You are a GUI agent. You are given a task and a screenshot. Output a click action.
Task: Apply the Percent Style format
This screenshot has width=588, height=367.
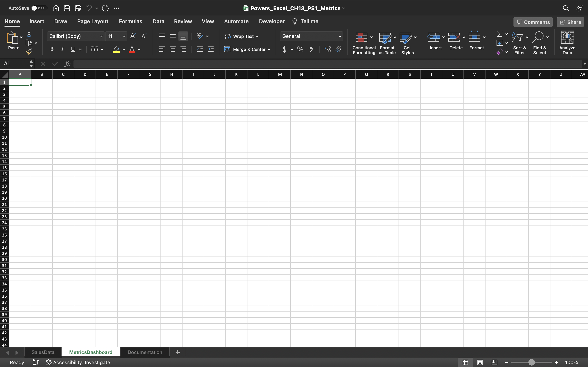click(300, 50)
